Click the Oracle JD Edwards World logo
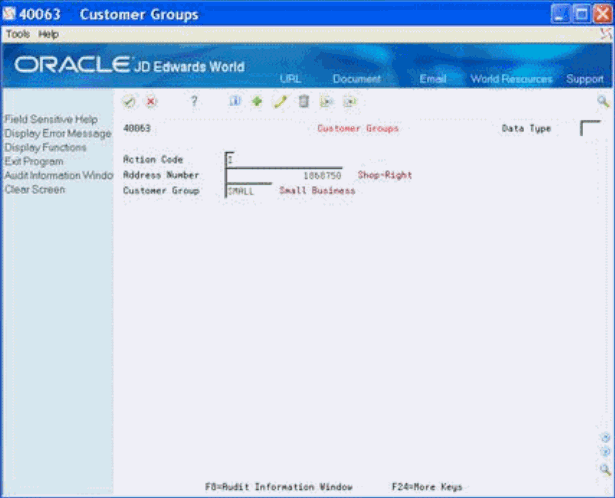The image size is (615, 498). click(x=129, y=65)
